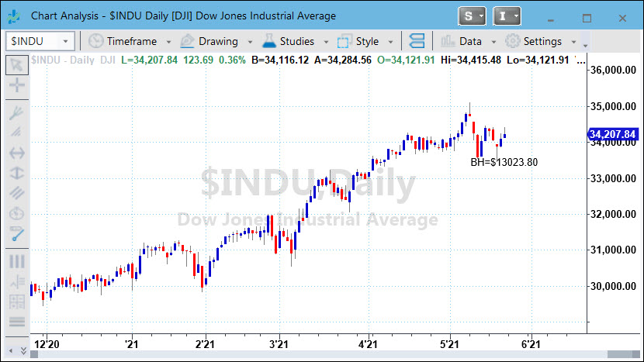Click the left toolbar scroll-left arrow
644x362 pixels.
pos(11,351)
